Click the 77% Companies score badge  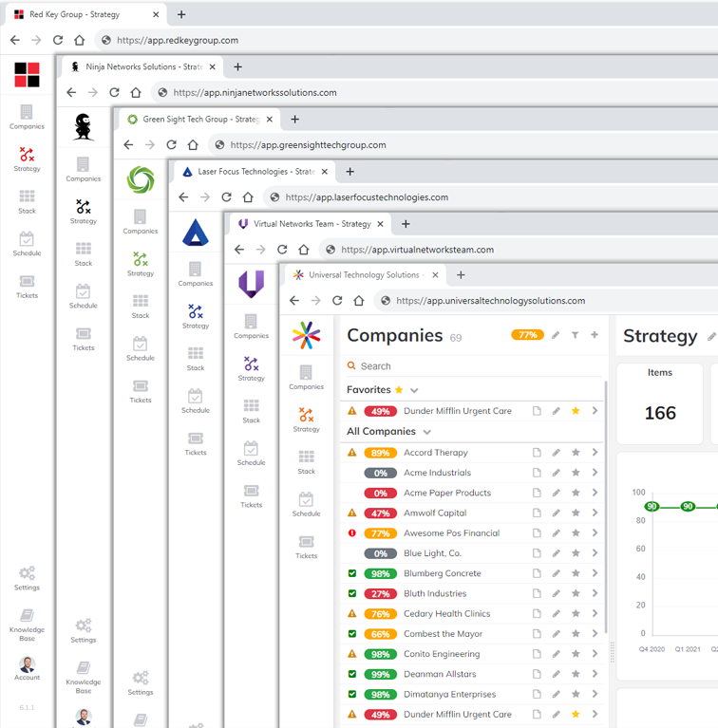pyautogui.click(x=528, y=335)
